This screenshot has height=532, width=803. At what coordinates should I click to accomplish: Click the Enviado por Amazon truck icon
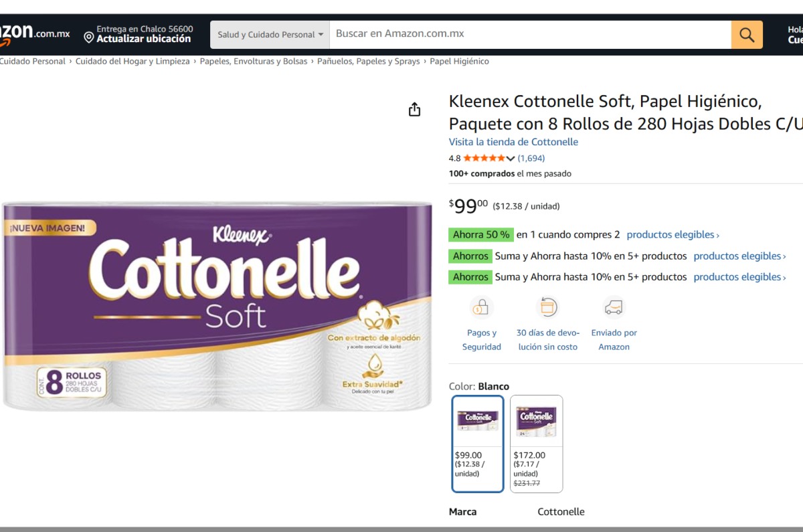(x=614, y=308)
